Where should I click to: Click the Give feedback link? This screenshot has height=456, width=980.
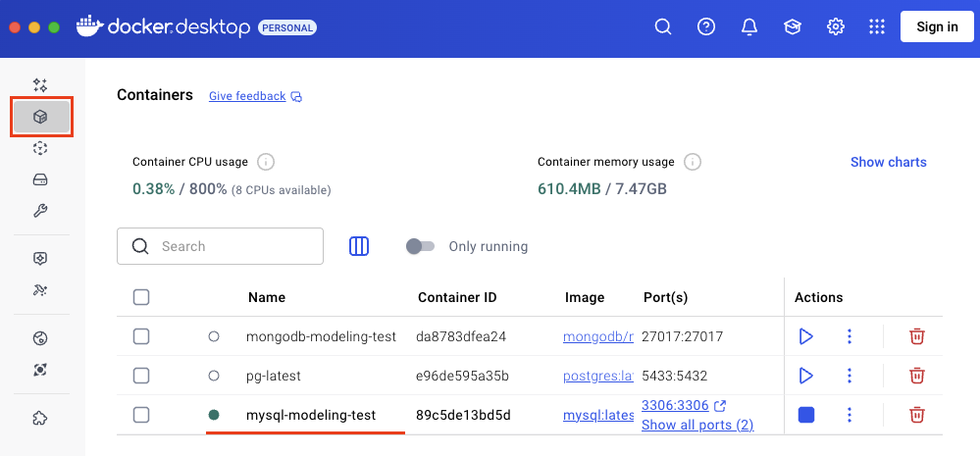(x=247, y=96)
